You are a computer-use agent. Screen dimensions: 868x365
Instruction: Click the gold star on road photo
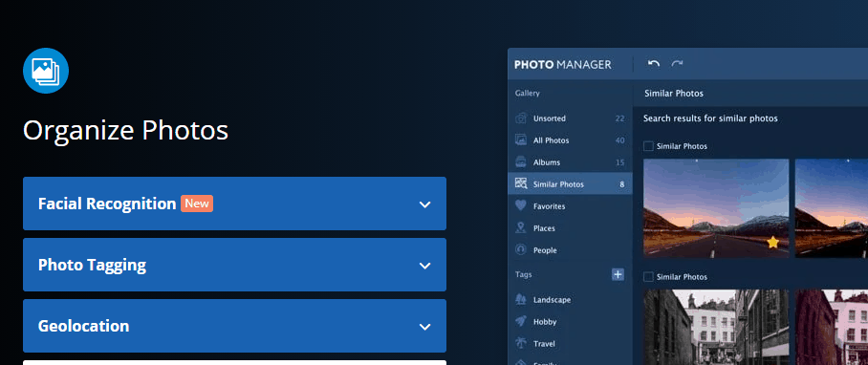[x=773, y=243]
